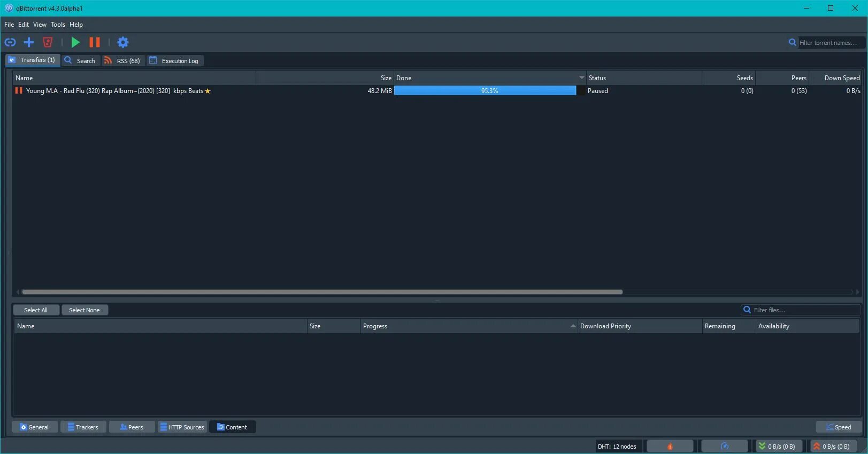Click the Select None button
This screenshot has height=454, width=868.
click(85, 310)
